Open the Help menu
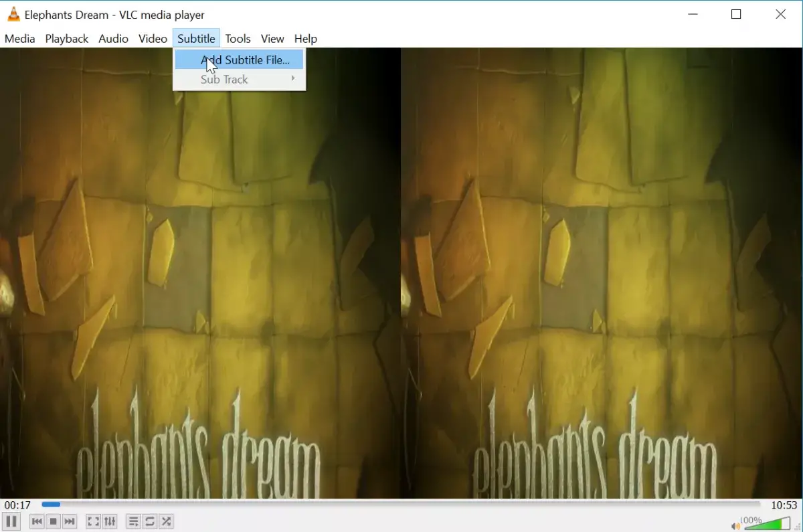 tap(306, 39)
